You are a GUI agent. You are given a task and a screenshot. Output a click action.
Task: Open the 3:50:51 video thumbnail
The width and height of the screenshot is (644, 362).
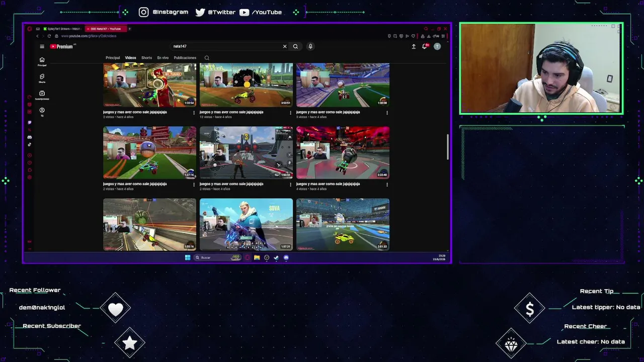coord(246,85)
